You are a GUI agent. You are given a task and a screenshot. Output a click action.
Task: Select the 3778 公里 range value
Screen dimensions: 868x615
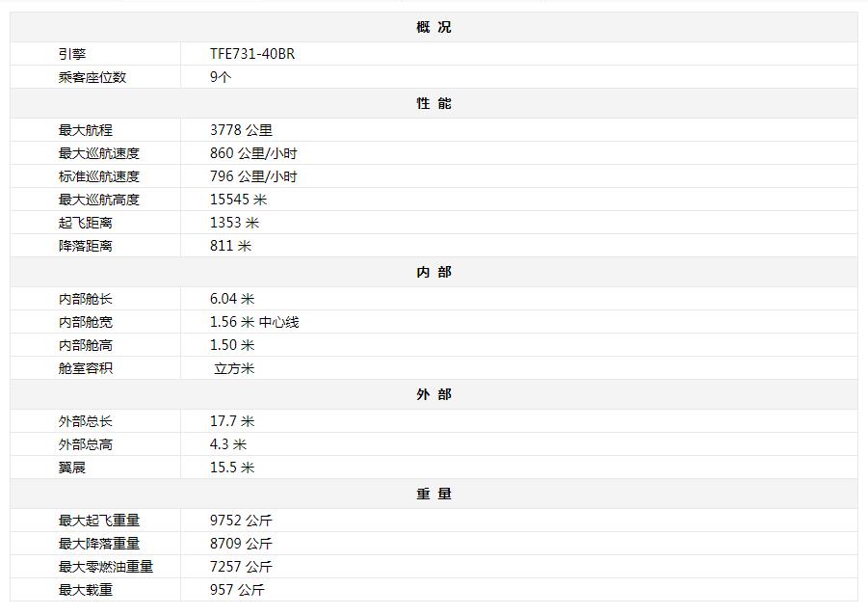(241, 130)
